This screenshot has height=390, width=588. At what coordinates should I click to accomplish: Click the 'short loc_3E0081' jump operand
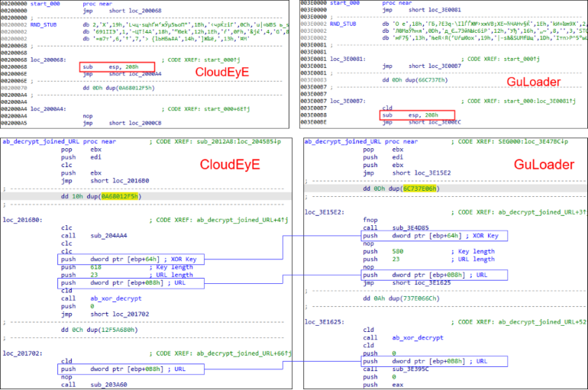tap(435, 10)
